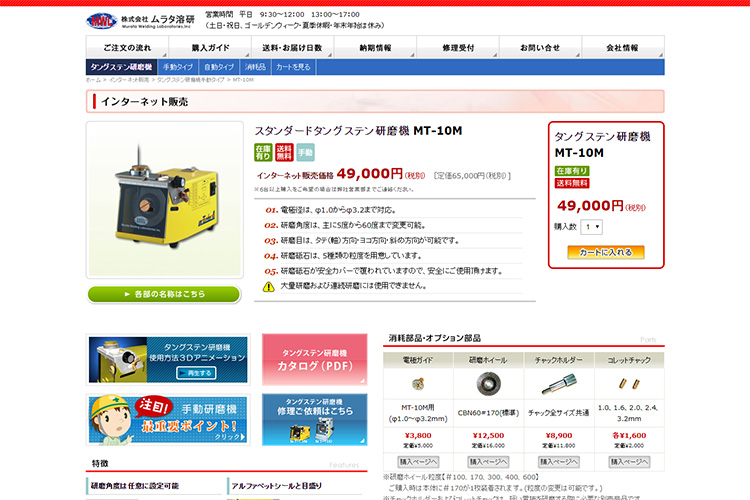Click チャックホルダー part image
This screenshot has width=750, height=500.
(559, 384)
